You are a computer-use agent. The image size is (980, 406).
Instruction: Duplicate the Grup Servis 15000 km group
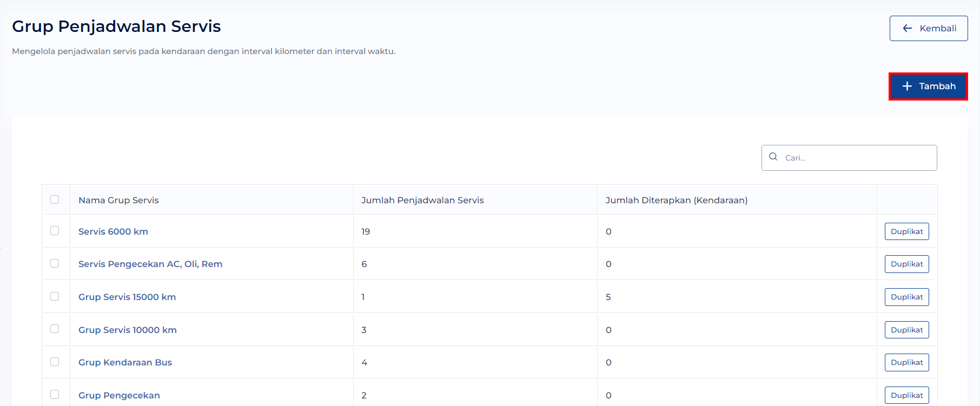907,297
